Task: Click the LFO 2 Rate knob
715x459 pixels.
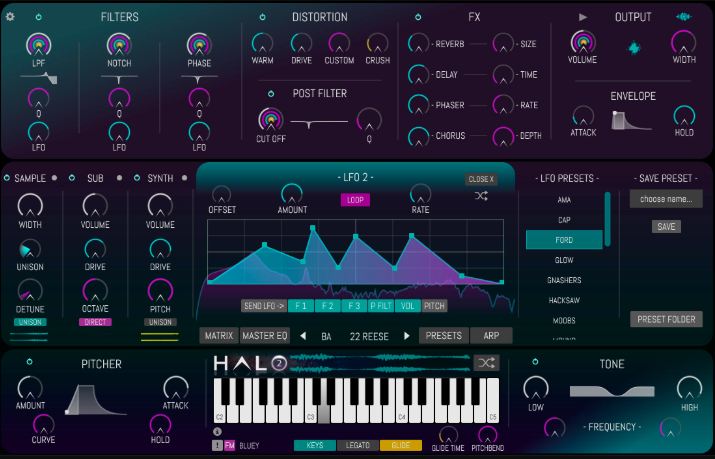Action: point(420,194)
